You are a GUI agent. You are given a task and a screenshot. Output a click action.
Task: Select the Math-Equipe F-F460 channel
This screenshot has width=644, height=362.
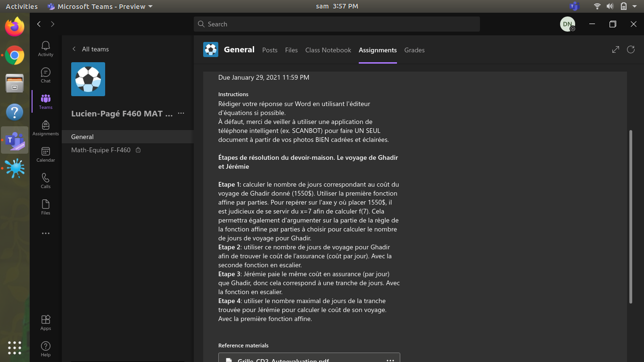[101, 150]
